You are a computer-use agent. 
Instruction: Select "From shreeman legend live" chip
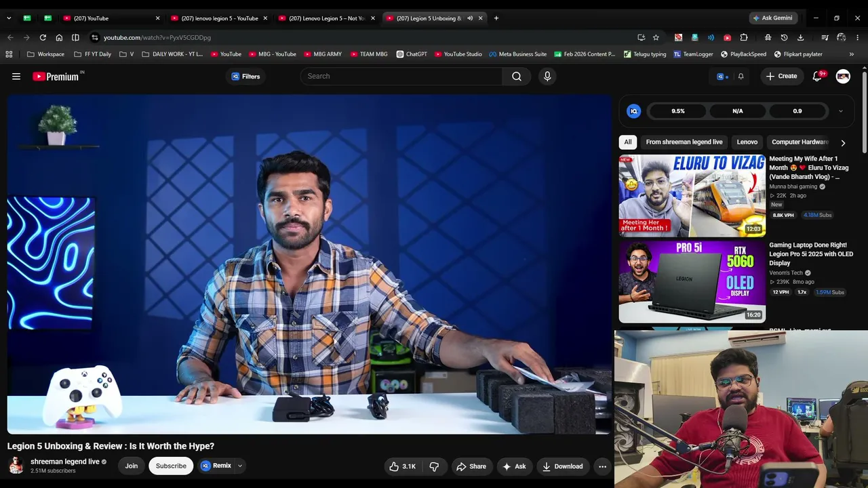pyautogui.click(x=684, y=142)
